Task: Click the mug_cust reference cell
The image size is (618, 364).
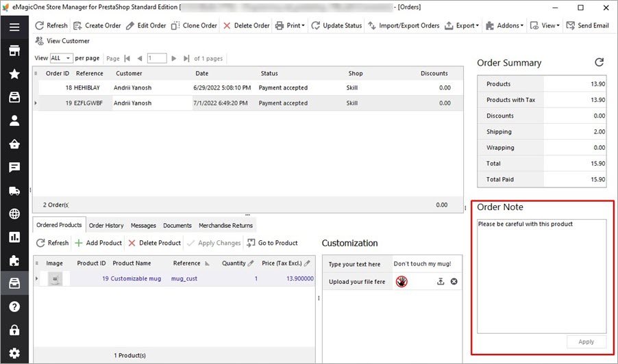Action: [x=184, y=278]
